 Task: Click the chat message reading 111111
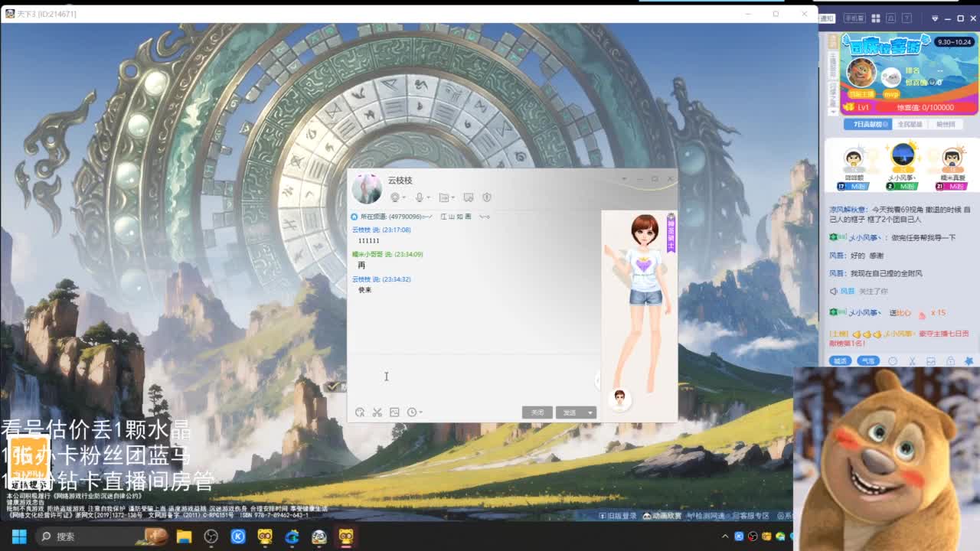369,241
